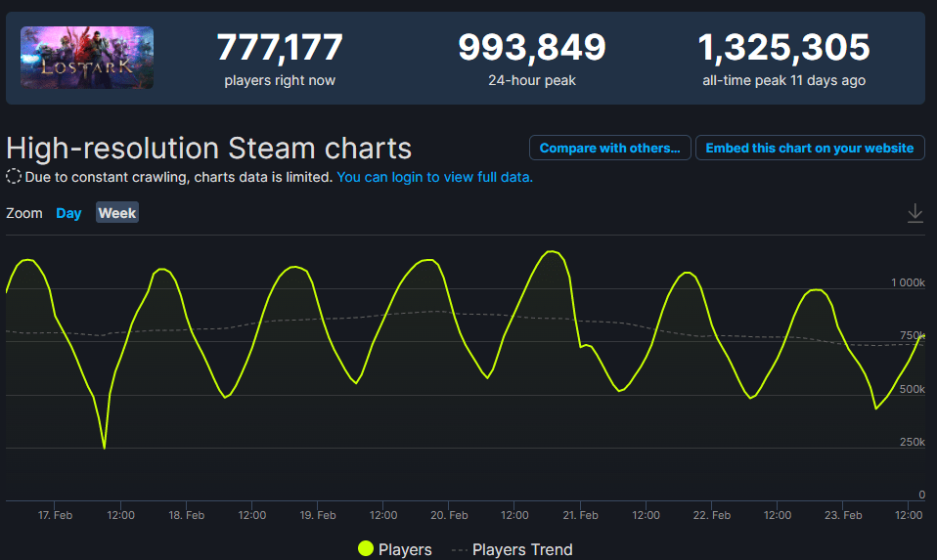Click the High-resolution Steam charts heading

point(208,148)
